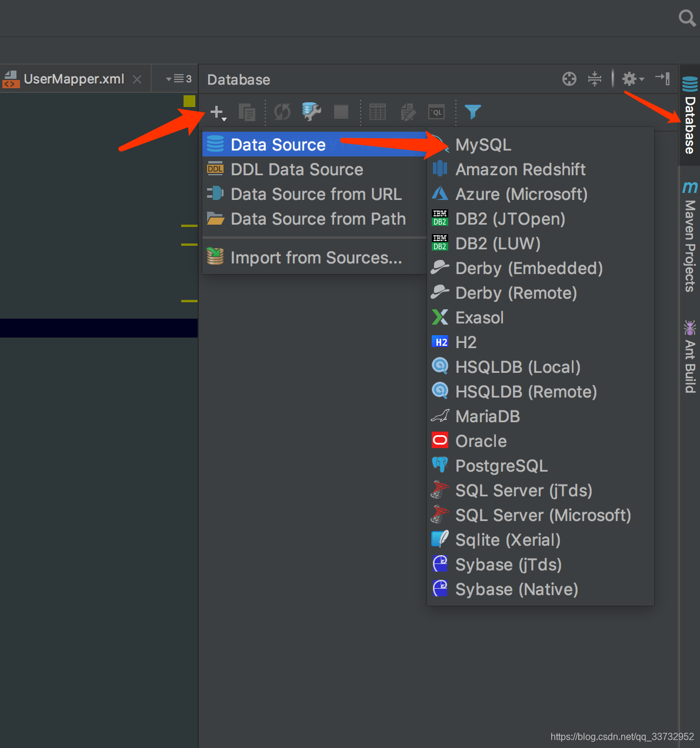
Task: Select the Duplicate data source icon
Action: pyautogui.click(x=247, y=112)
